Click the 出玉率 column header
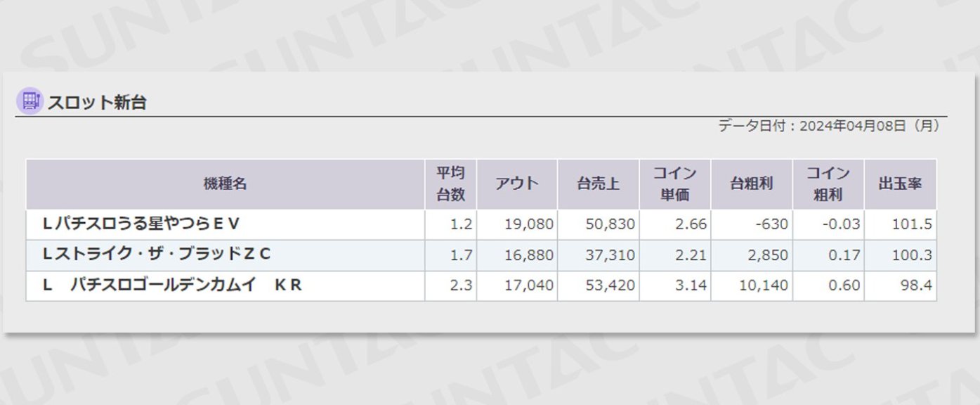The image size is (980, 405). tap(901, 184)
